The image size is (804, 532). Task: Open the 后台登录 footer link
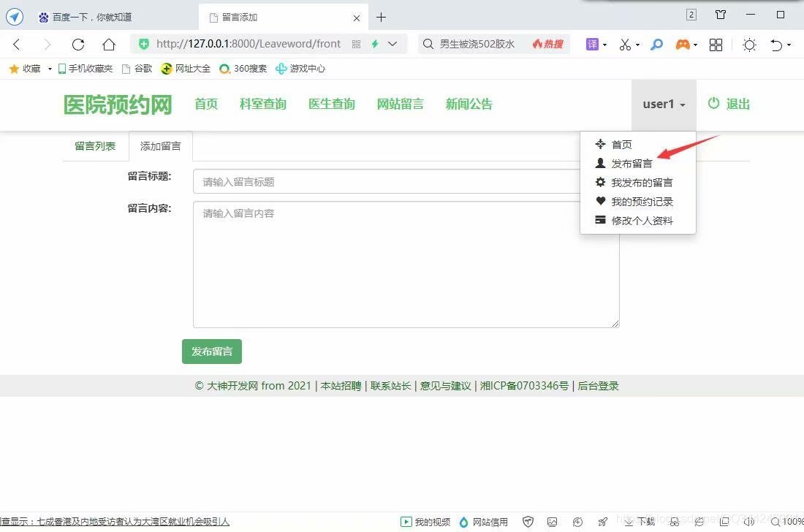pos(599,386)
